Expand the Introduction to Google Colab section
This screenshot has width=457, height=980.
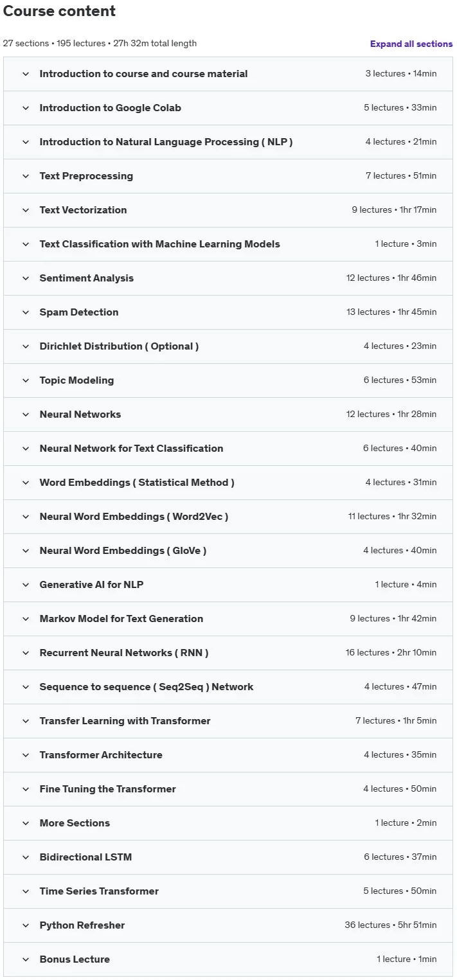pos(228,108)
